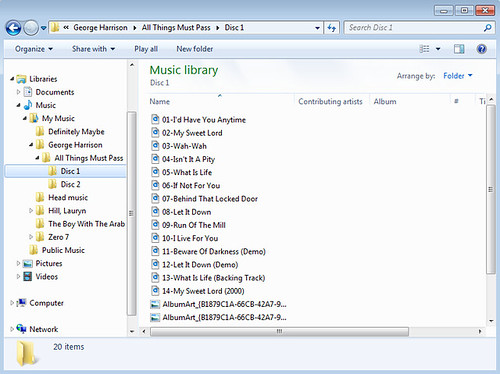Collapse the George Harrison folder node
Viewport: 500px width, 374px height.
coord(31,145)
